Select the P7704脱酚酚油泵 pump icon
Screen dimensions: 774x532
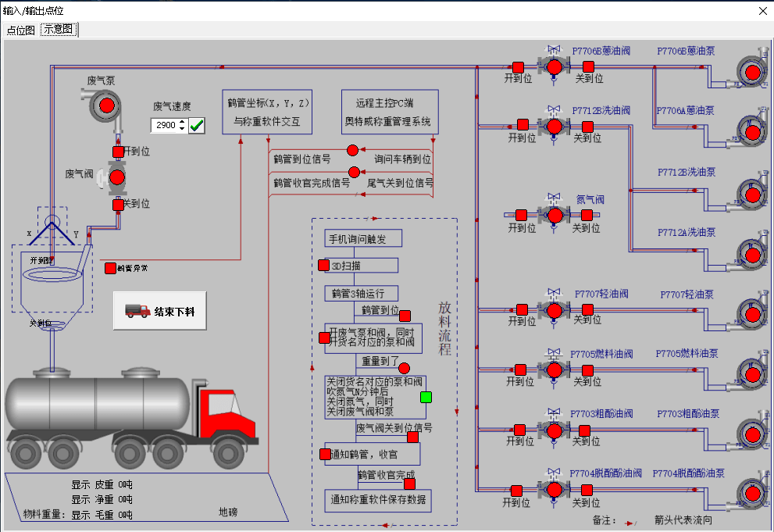point(752,493)
